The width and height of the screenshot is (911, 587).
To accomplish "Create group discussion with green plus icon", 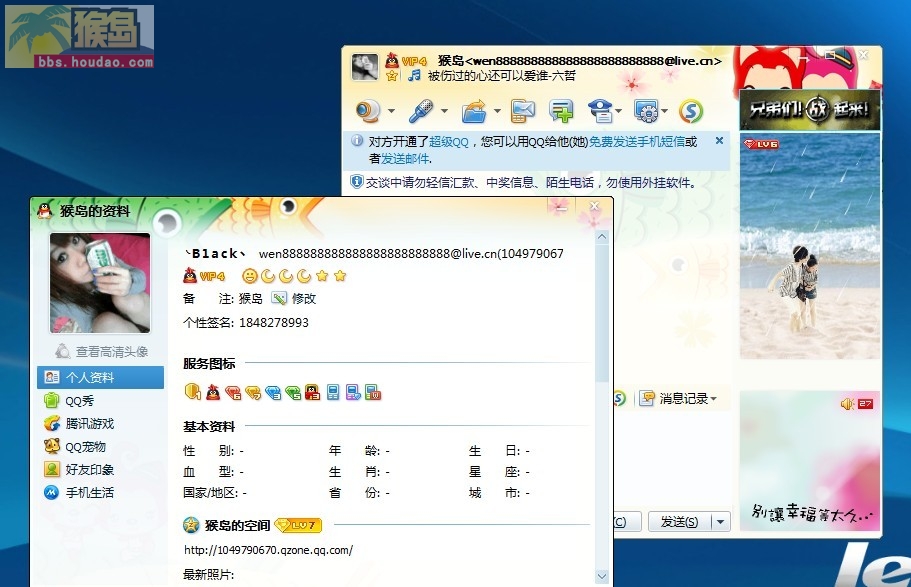I will (561, 110).
